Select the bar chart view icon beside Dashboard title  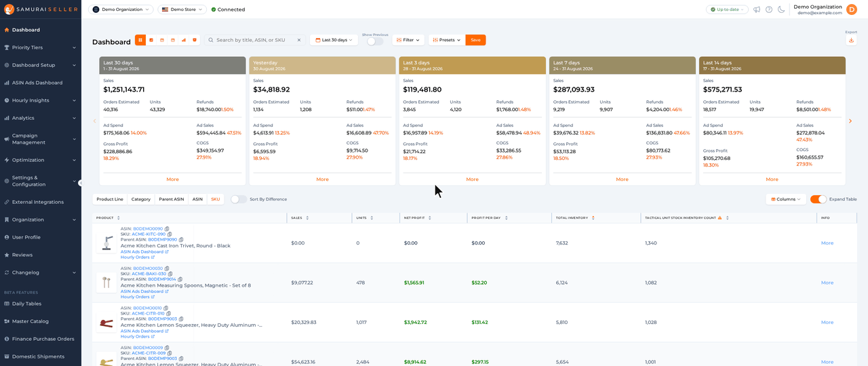[184, 40]
